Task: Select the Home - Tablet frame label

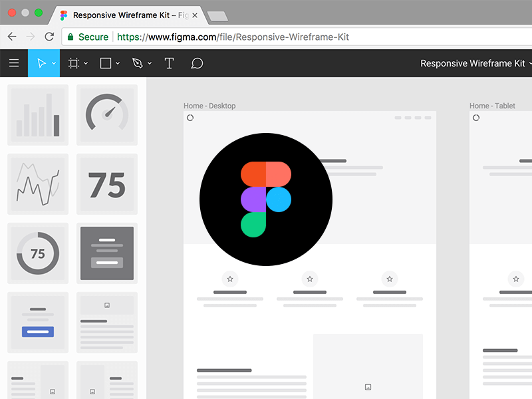Action: coord(492,106)
